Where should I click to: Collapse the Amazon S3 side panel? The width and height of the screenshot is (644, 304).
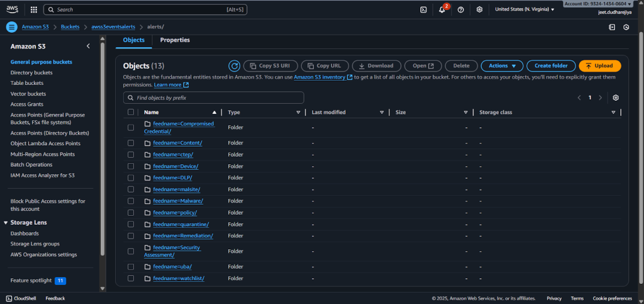click(x=88, y=47)
